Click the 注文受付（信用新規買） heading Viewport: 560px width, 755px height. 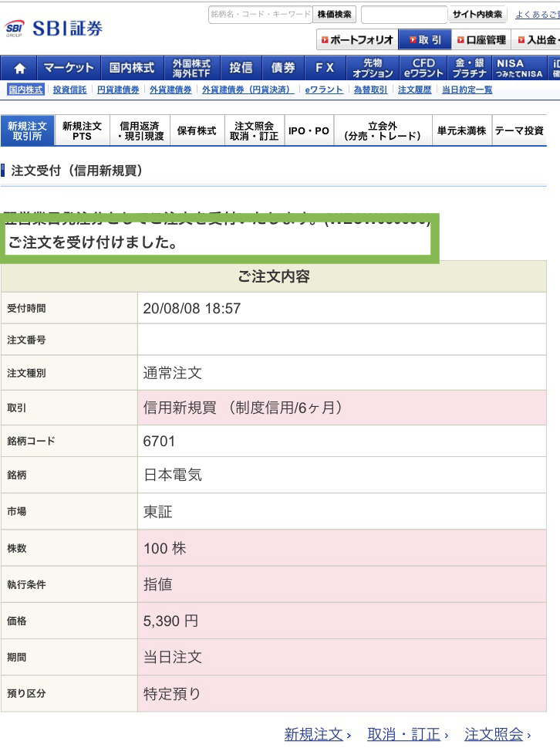77,171
